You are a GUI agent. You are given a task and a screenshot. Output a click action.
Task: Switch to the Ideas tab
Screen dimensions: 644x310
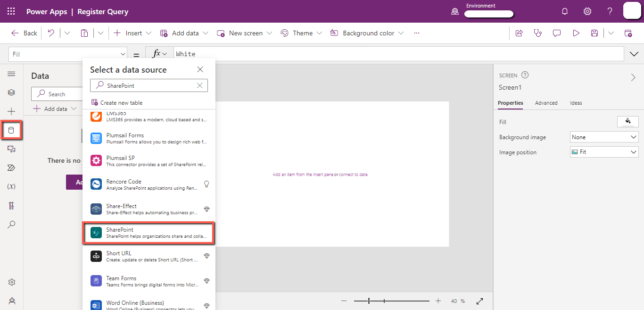576,103
